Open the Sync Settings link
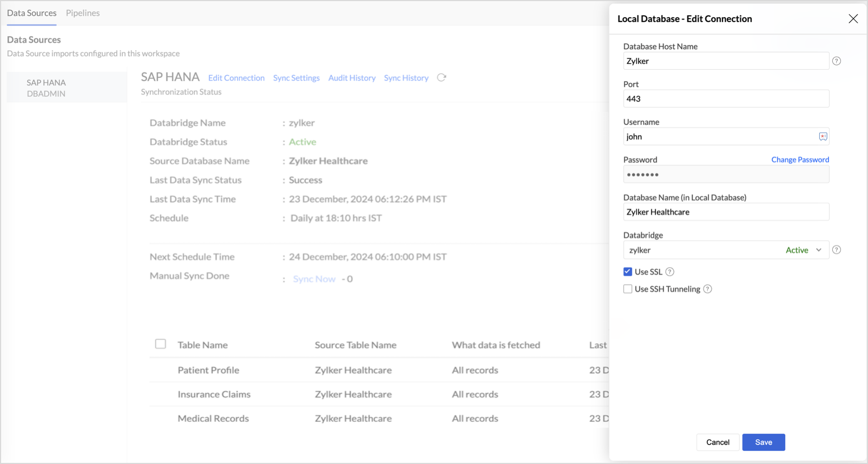The height and width of the screenshot is (464, 868). (x=296, y=78)
